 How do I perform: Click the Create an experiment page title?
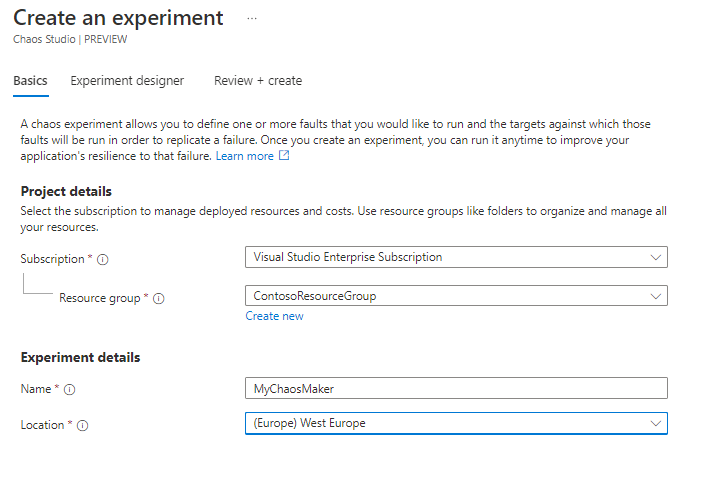[118, 18]
